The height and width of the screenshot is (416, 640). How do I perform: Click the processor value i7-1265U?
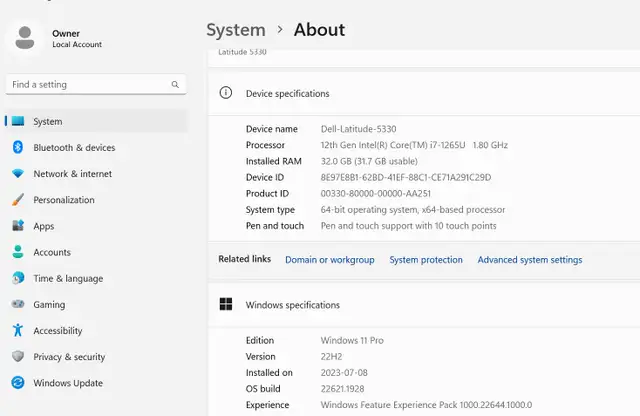click(414, 145)
